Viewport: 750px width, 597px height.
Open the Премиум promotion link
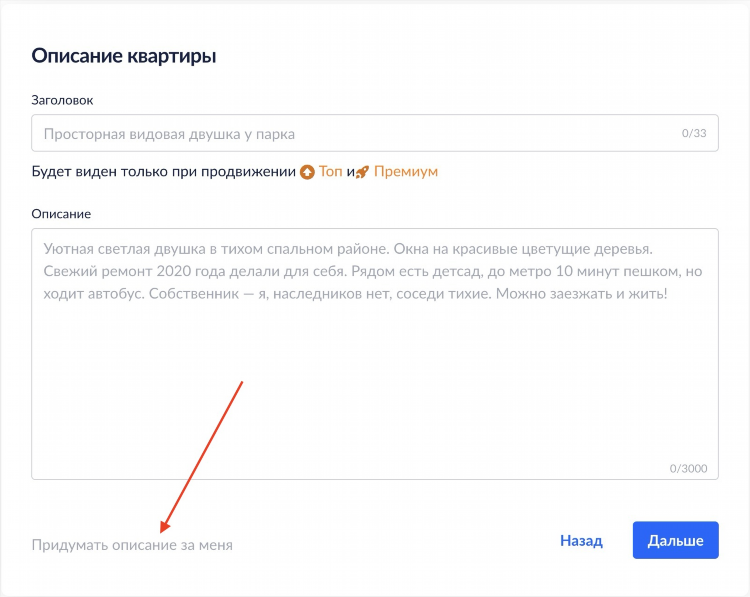click(x=406, y=171)
